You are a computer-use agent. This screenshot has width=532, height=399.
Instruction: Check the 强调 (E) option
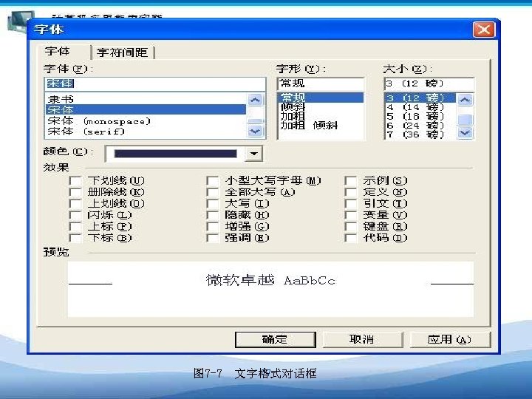click(213, 238)
